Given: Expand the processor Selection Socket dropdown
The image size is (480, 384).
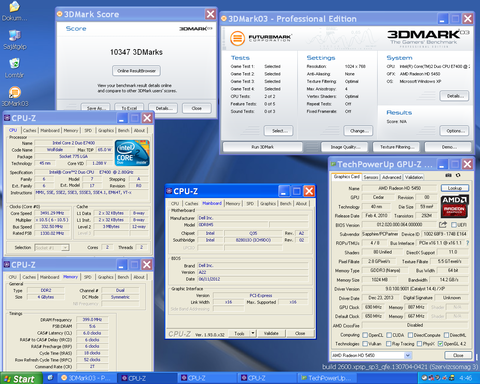Looking at the screenshot, I should click(x=65, y=247).
